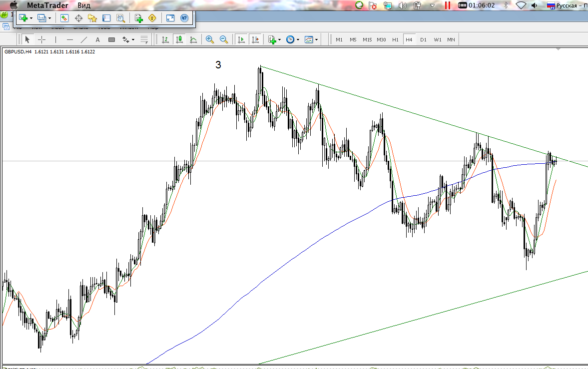Click the Arrows objects tool
This screenshot has width=588, height=369.
pyautogui.click(x=126, y=39)
